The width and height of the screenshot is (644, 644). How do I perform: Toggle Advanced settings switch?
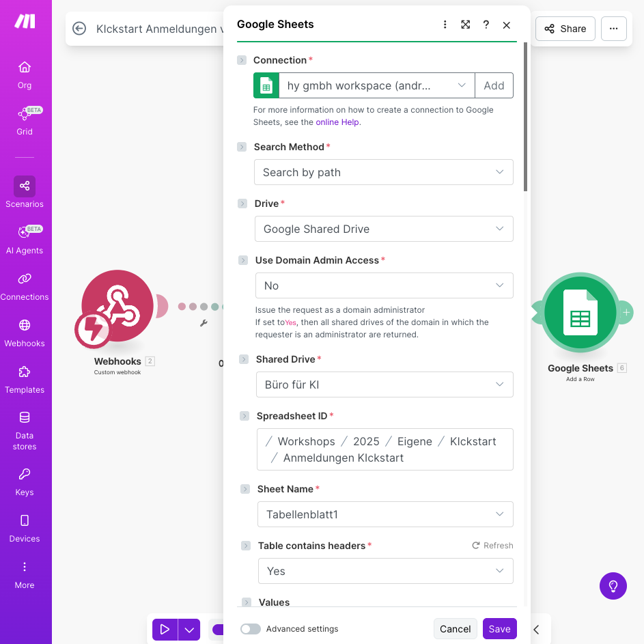tap(251, 629)
